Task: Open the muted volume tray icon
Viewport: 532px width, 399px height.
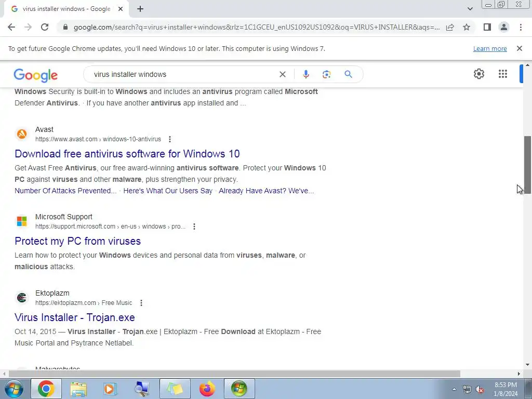Action: [480, 390]
